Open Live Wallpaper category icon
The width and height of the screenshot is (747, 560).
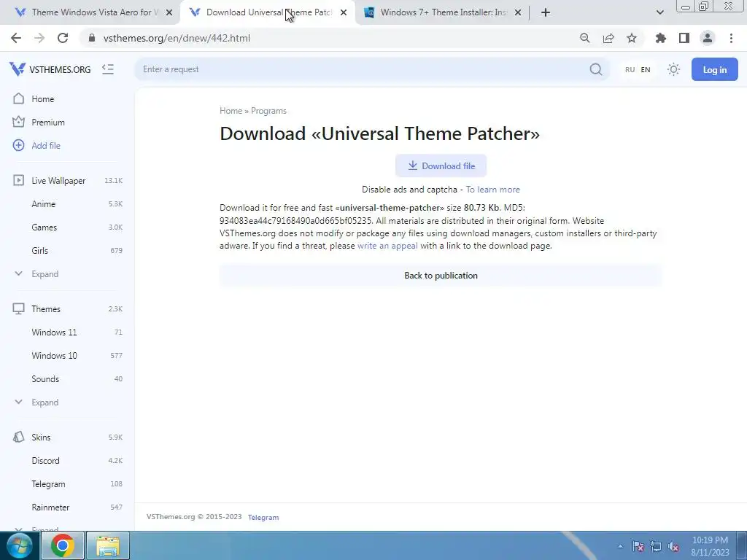click(18, 181)
